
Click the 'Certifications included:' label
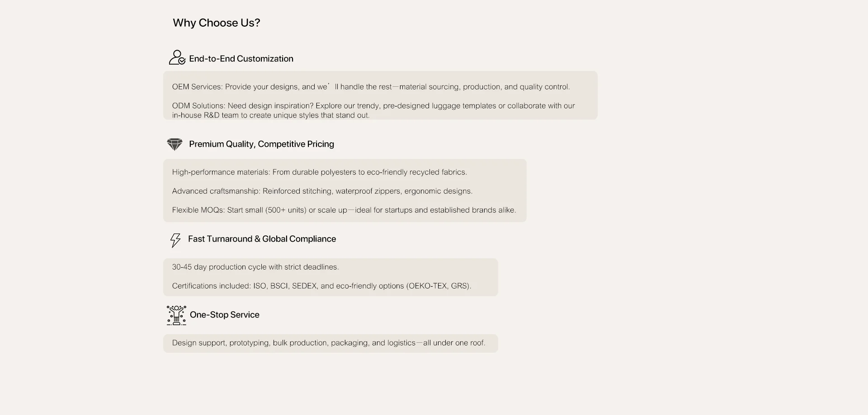point(211,286)
